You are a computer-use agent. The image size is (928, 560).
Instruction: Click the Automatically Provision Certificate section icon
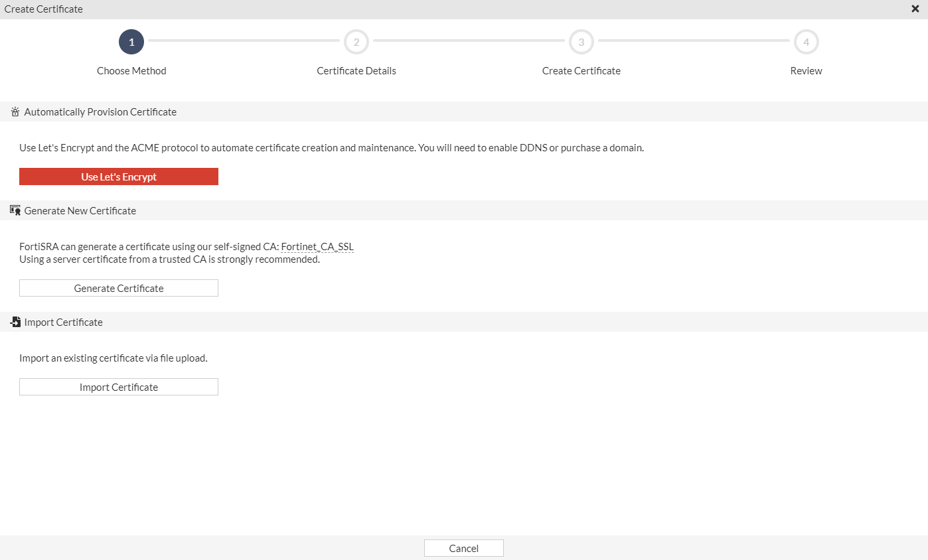(x=15, y=111)
